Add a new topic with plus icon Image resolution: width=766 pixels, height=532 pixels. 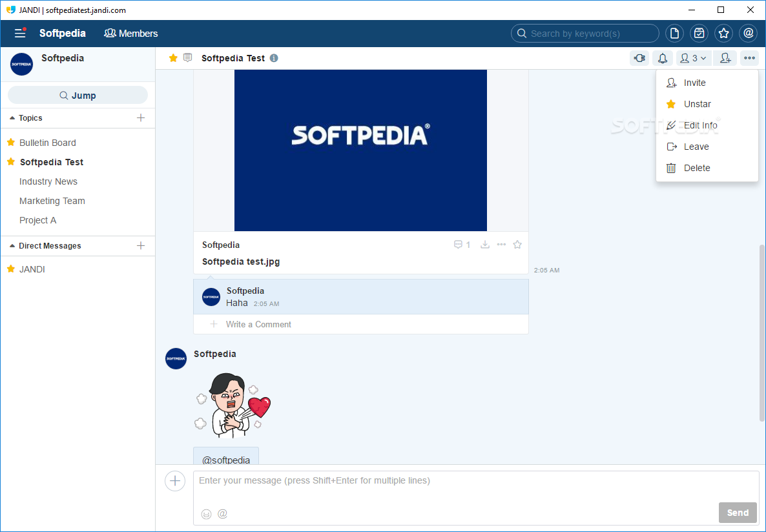141,118
